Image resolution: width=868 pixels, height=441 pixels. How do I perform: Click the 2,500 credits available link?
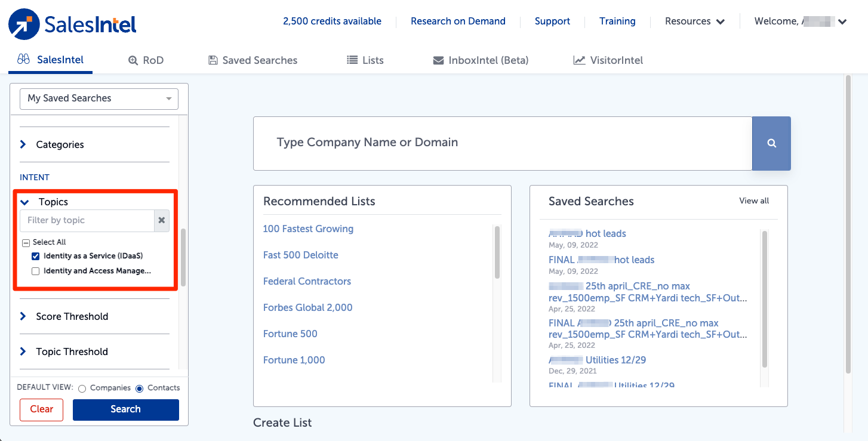click(332, 21)
